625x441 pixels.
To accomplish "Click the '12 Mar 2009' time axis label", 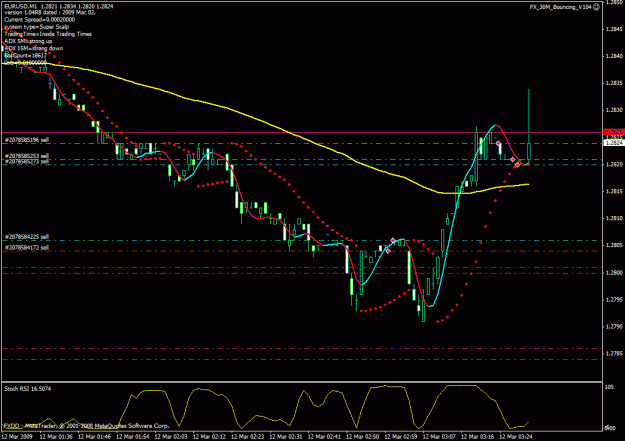I will click(17, 437).
